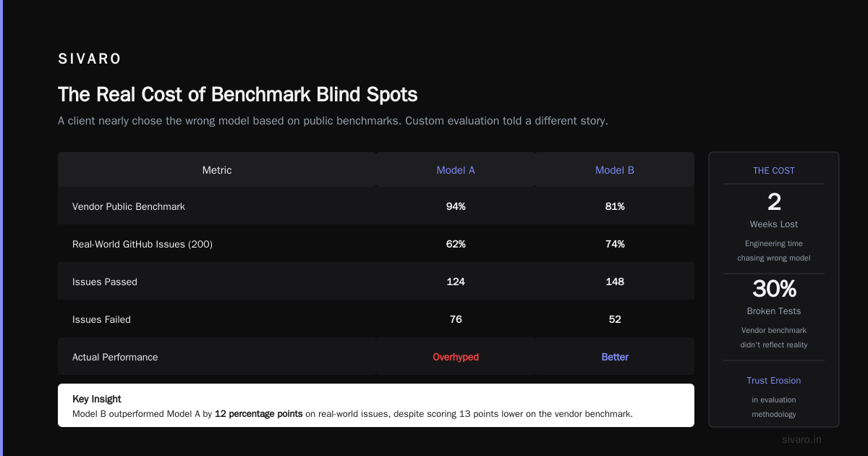Select the Issues Passed row label

[x=105, y=282]
